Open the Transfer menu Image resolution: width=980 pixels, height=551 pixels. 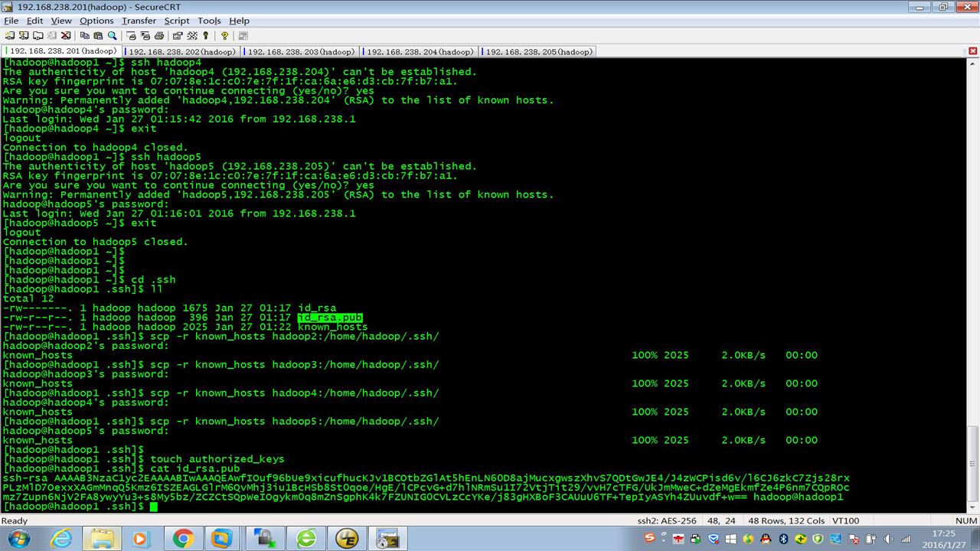click(x=139, y=21)
